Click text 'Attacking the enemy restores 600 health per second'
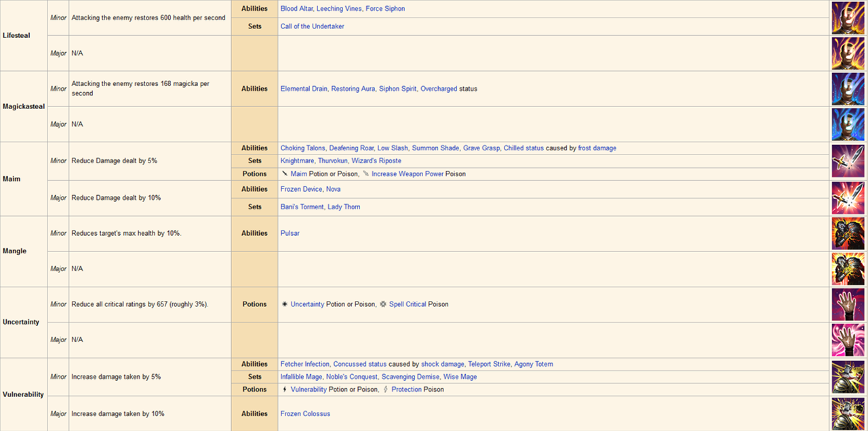The height and width of the screenshot is (431, 868). [149, 18]
